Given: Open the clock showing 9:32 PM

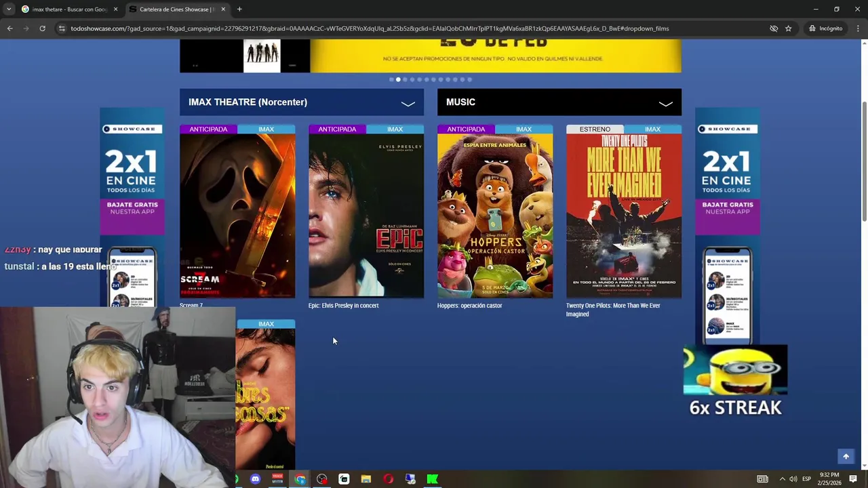Looking at the screenshot, I should click(x=829, y=479).
